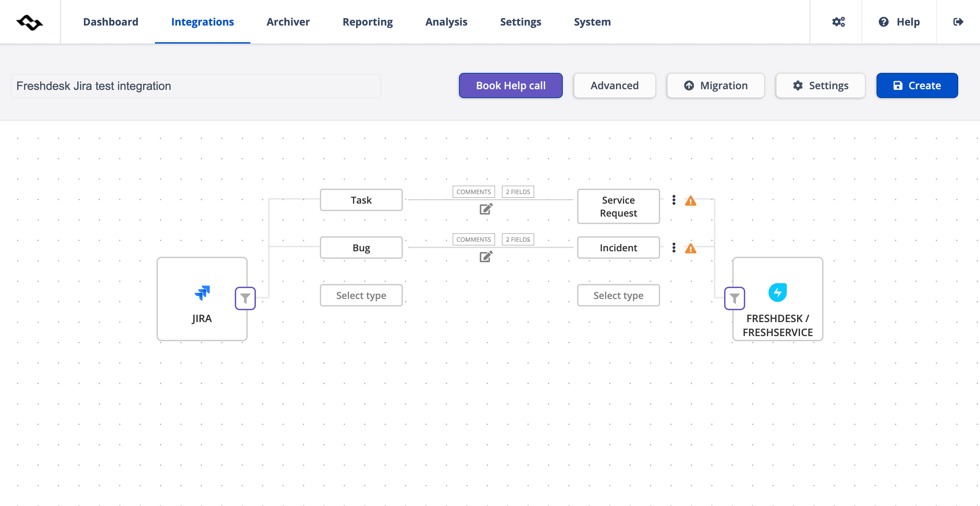This screenshot has width=980, height=506.
Task: Click the integration name input field
Action: (196, 86)
